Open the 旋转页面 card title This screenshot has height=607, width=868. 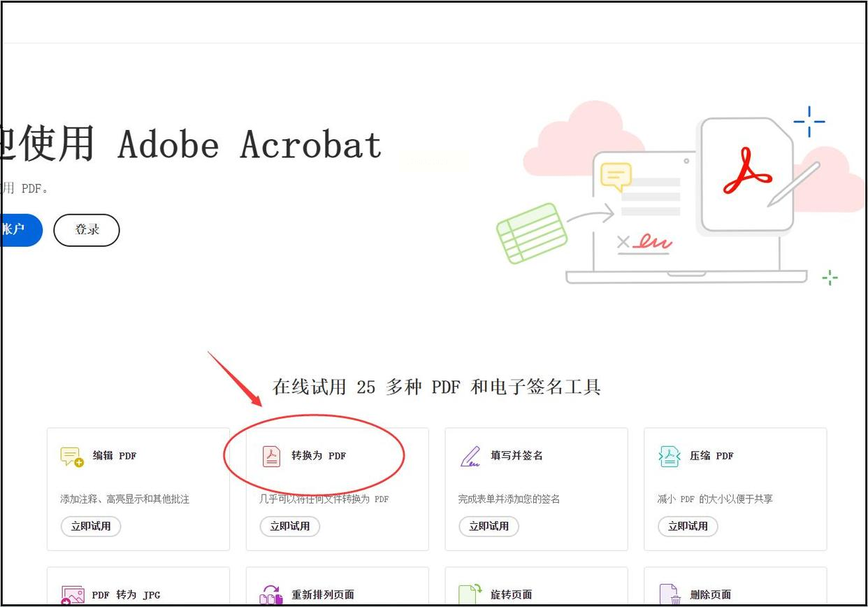pos(511,595)
